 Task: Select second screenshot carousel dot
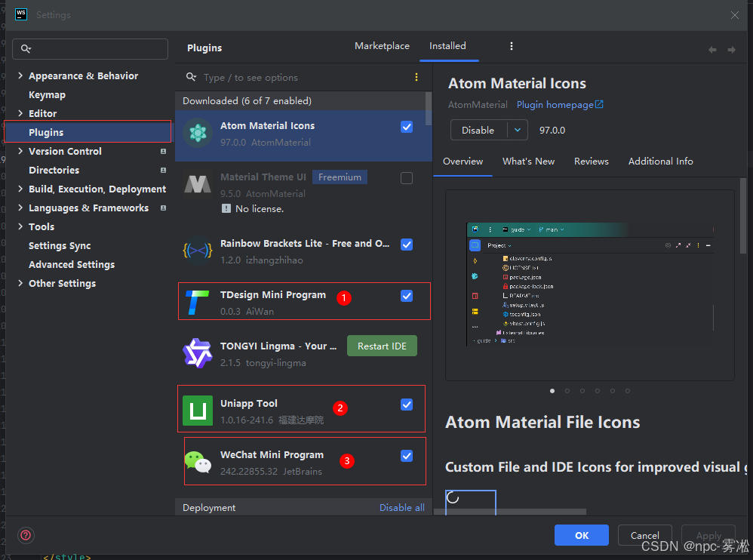[x=567, y=391]
